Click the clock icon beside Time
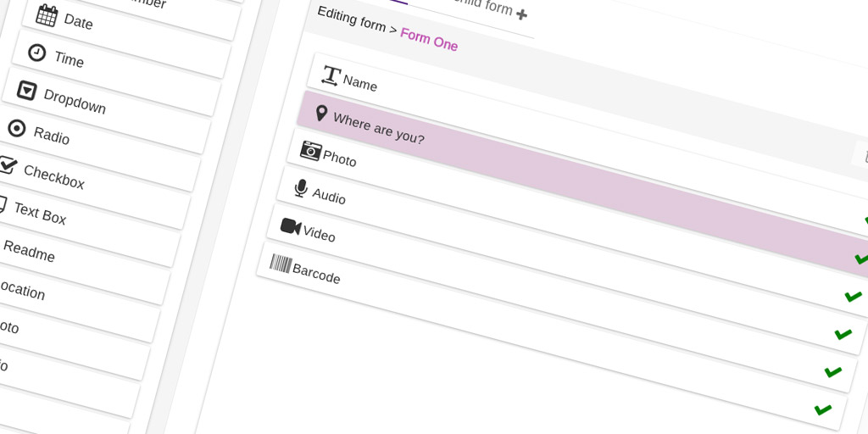This screenshot has height=434, width=868. (x=36, y=53)
